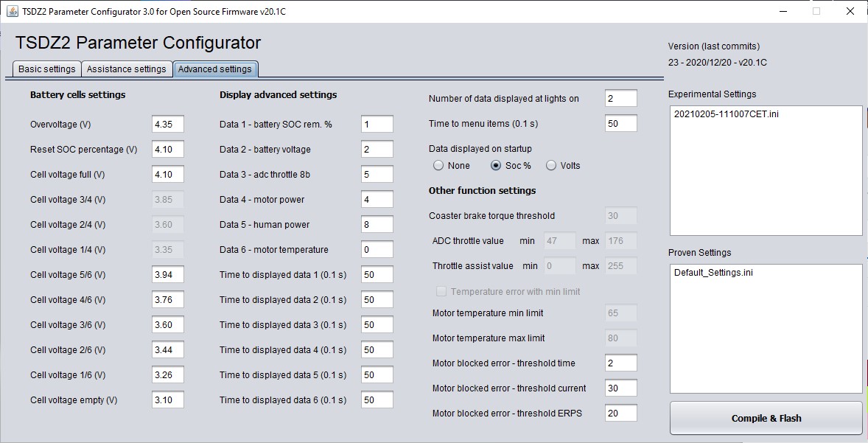Choose None for data displayed on startup
868x443 pixels.
pyautogui.click(x=437, y=165)
